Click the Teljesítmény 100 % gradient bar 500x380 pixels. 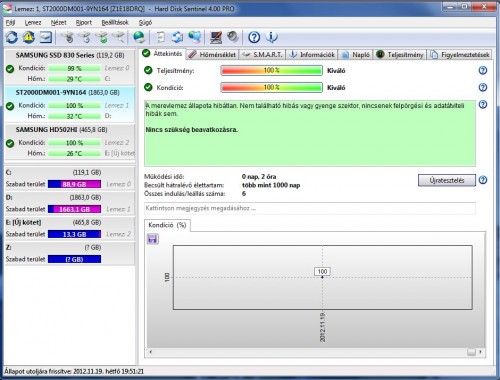click(272, 70)
